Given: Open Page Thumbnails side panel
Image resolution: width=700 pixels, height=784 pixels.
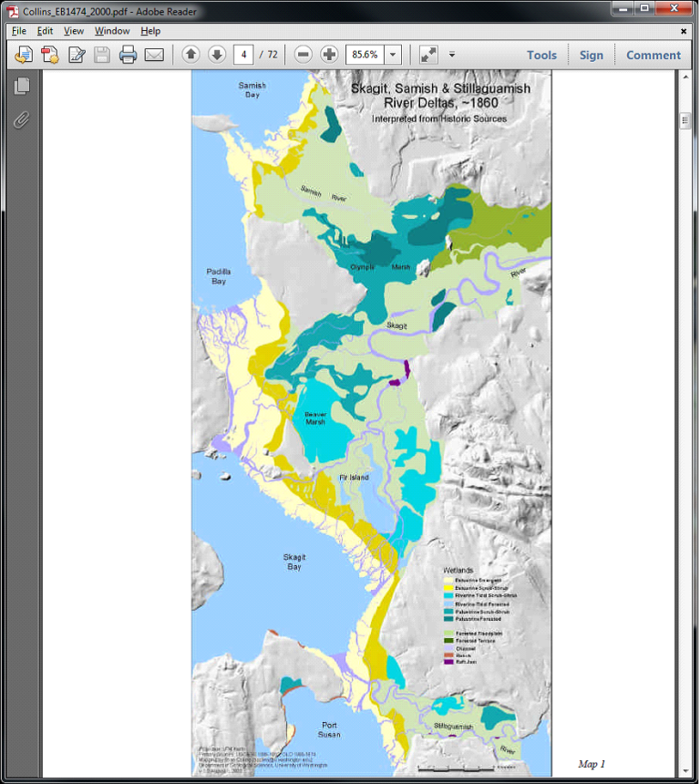Looking at the screenshot, I should [x=22, y=86].
